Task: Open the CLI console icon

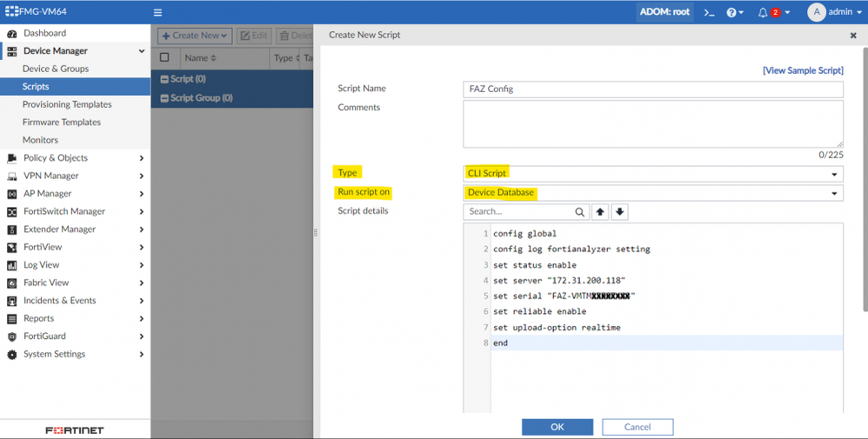Action: [x=709, y=12]
